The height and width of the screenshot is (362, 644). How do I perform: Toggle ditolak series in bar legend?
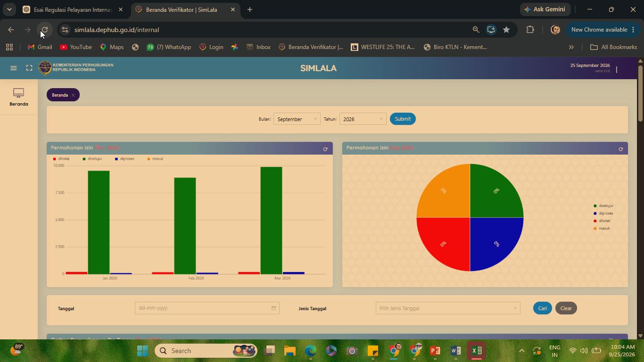[61, 159]
